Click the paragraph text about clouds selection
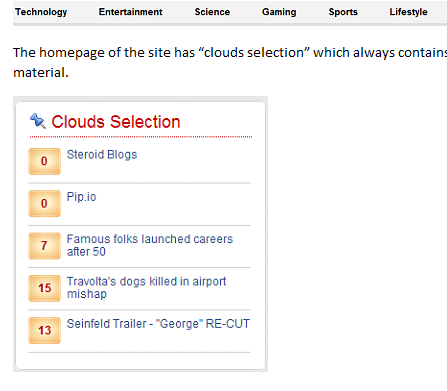447x391 pixels. pos(230,62)
